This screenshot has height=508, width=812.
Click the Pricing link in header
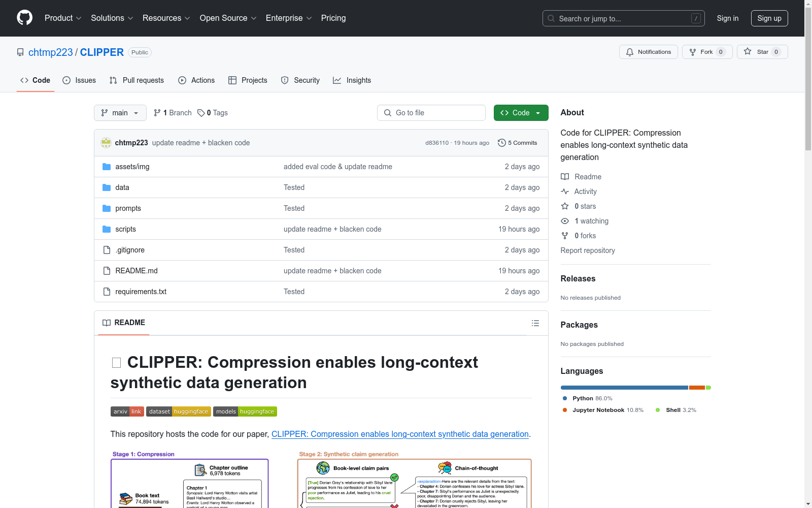(333, 18)
